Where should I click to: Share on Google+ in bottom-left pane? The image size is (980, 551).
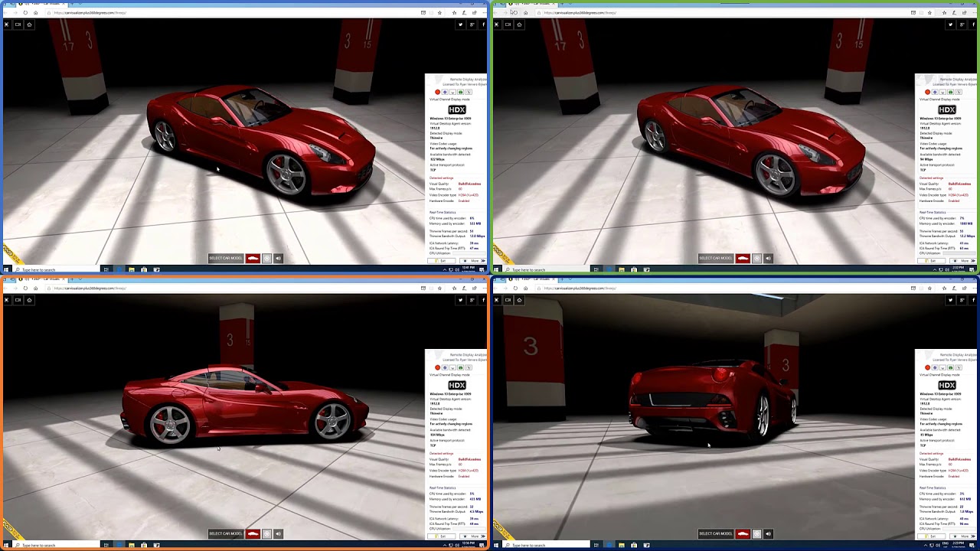tap(472, 300)
